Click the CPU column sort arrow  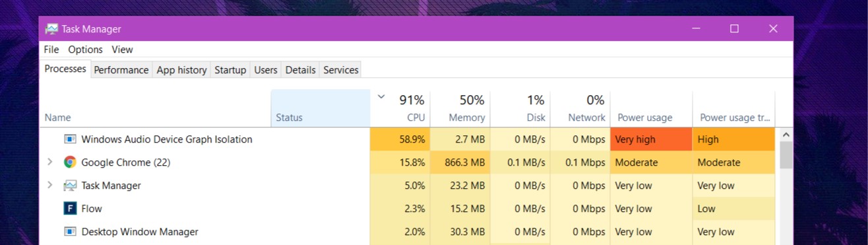point(381,97)
